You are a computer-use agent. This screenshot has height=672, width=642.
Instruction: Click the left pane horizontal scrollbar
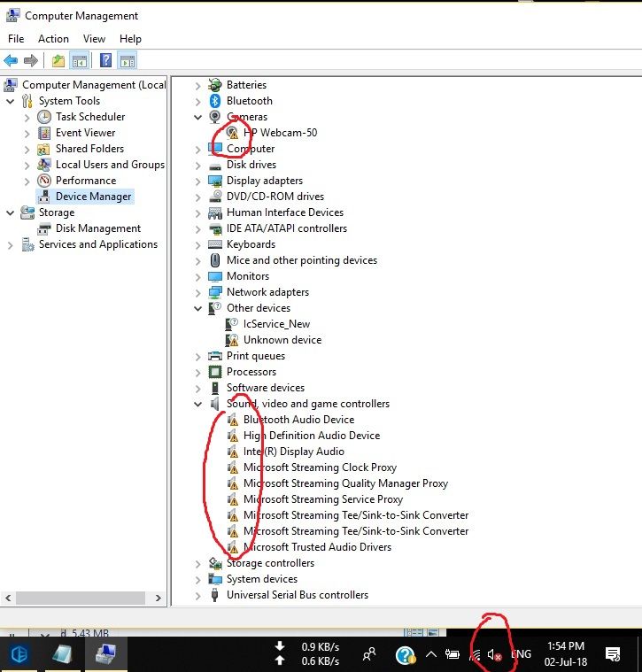tap(81, 598)
